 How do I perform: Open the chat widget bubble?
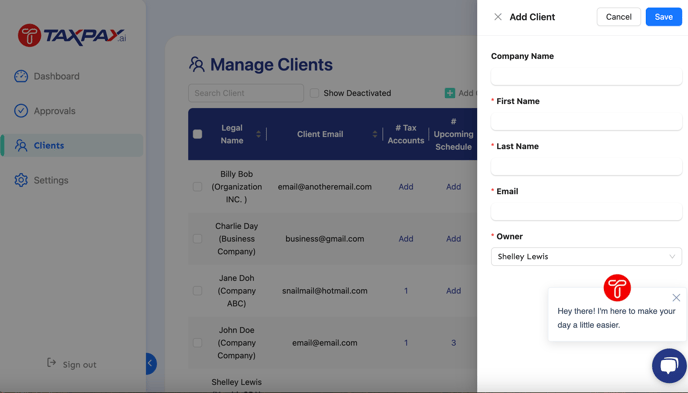[669, 365]
